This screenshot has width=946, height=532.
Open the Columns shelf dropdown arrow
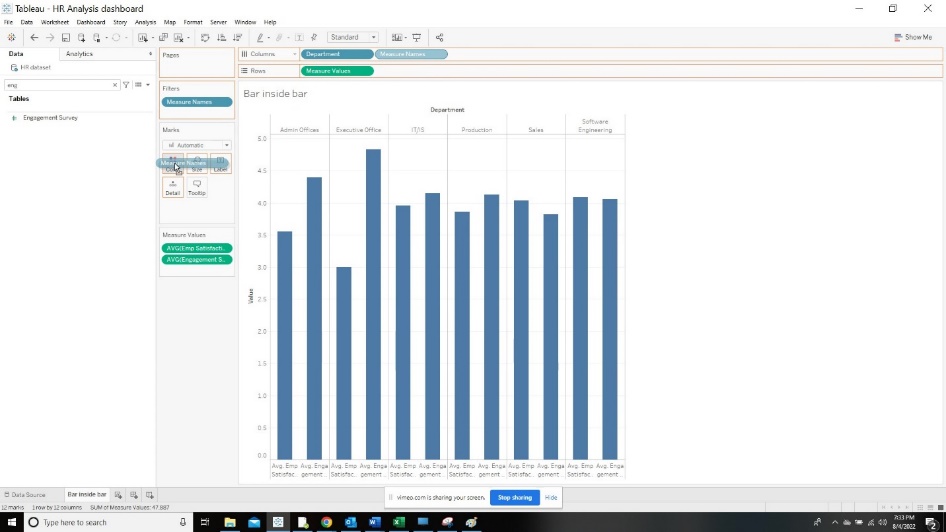click(294, 54)
